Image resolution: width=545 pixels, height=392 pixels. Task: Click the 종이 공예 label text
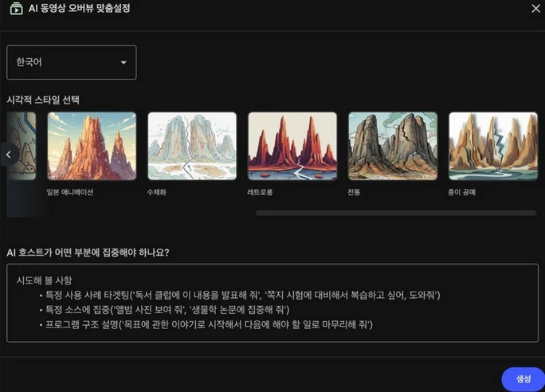tap(461, 192)
